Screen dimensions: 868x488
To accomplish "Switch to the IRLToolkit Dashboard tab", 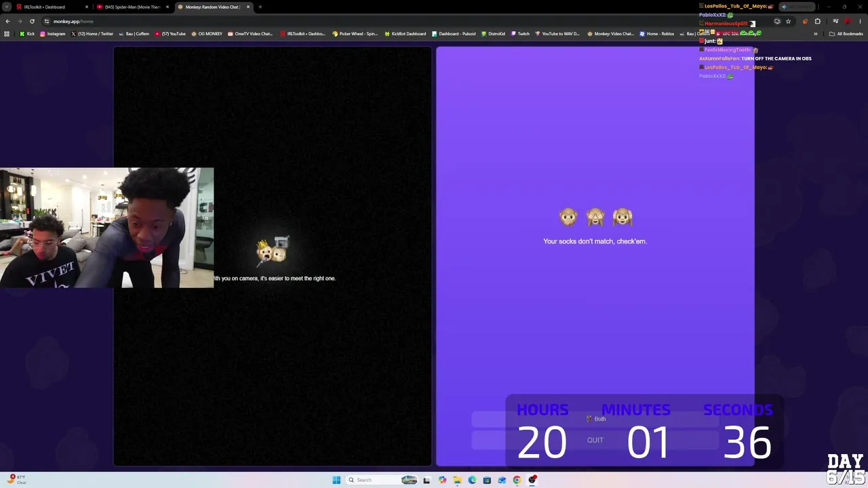I will tap(53, 7).
